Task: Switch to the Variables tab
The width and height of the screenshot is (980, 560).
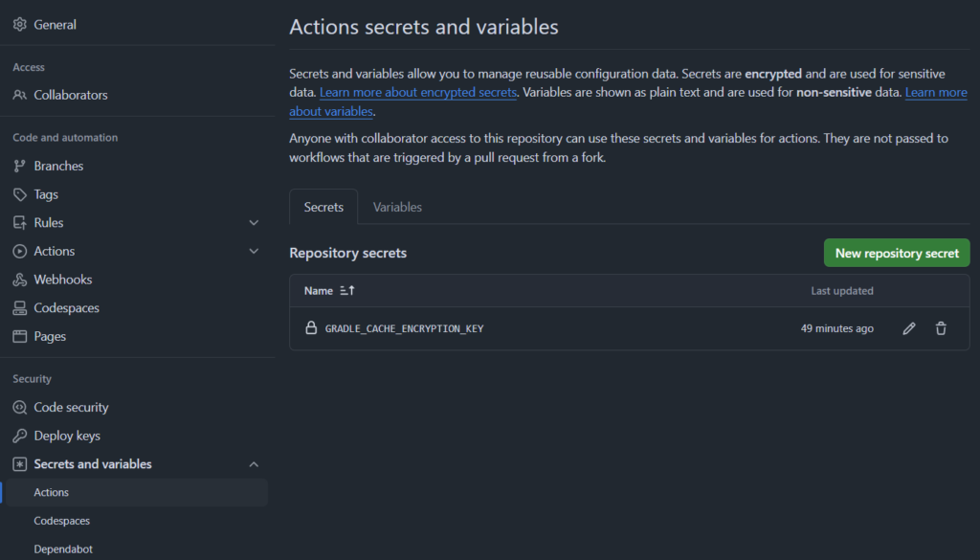Action: tap(397, 207)
